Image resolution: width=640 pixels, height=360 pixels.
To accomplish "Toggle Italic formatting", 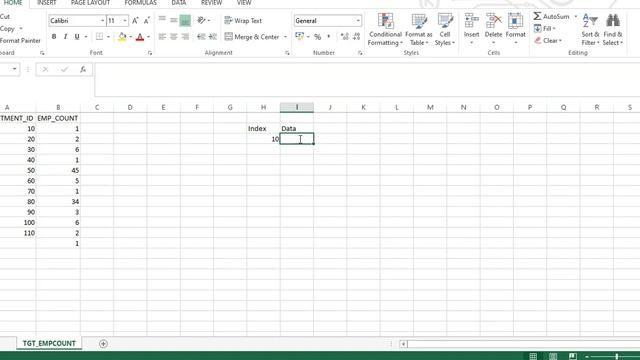I will point(65,37).
